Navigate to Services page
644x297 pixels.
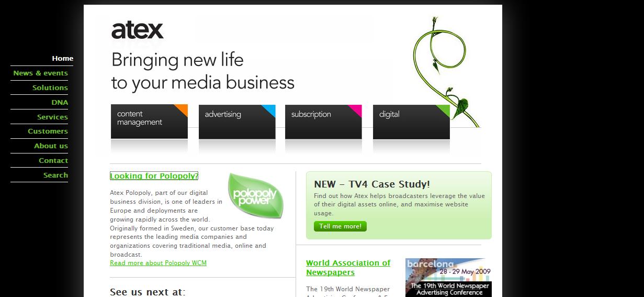pyautogui.click(x=52, y=117)
